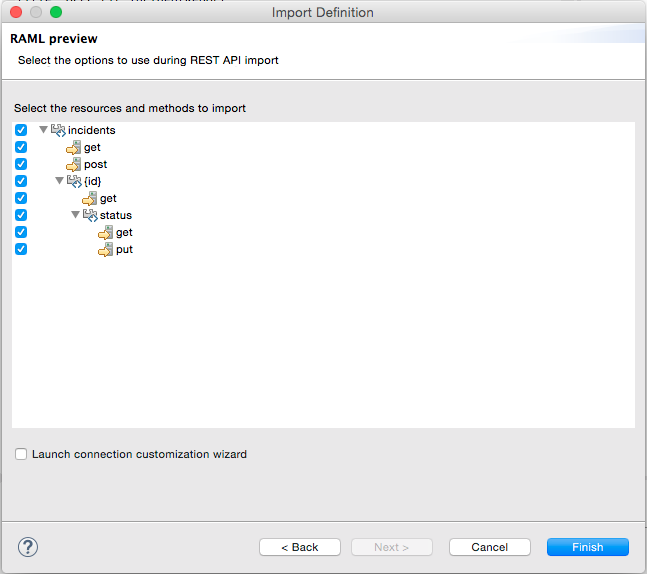The width and height of the screenshot is (647, 574).
Task: Click the Finish button
Action: (x=588, y=547)
